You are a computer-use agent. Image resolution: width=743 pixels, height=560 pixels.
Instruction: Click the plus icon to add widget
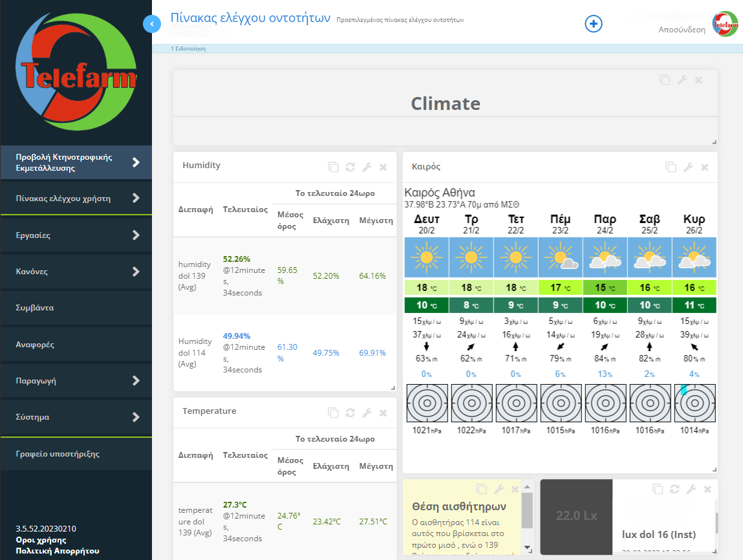593,24
